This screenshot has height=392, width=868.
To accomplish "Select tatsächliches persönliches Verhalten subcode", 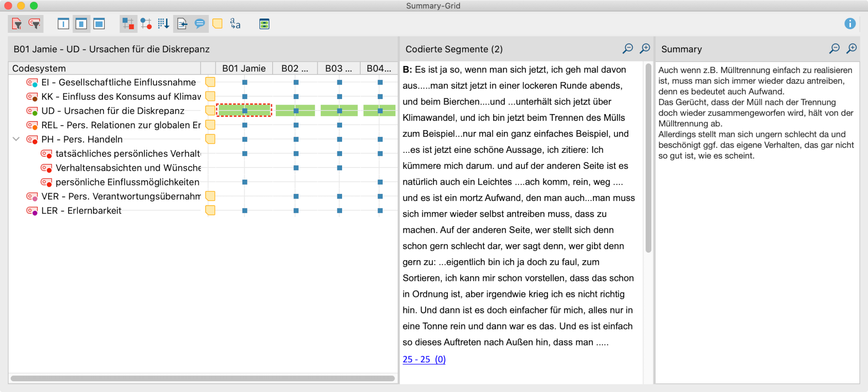I will click(x=128, y=153).
